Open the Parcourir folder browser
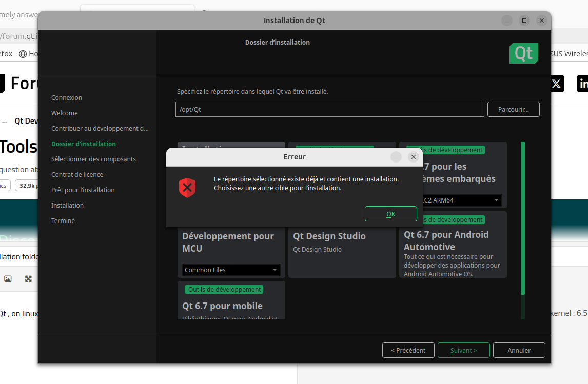The width and height of the screenshot is (588, 384). (514, 109)
